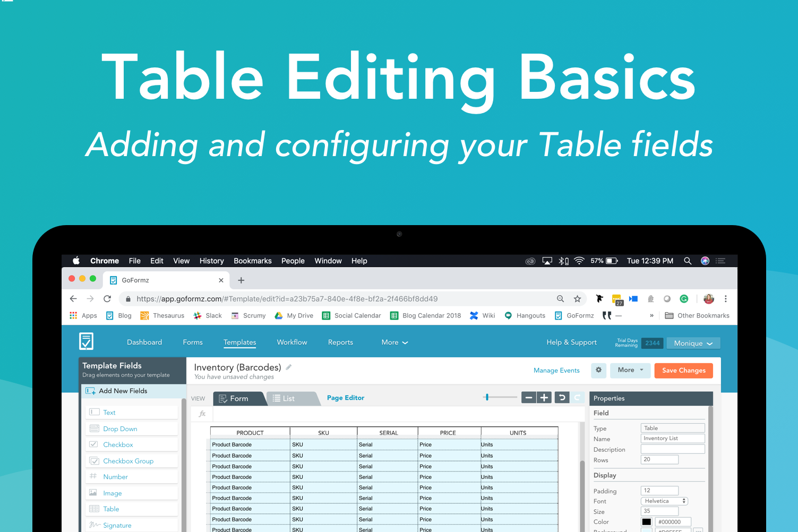Screen dimensions: 798x532
Task: Click the Rows input field
Action: pyautogui.click(x=659, y=460)
